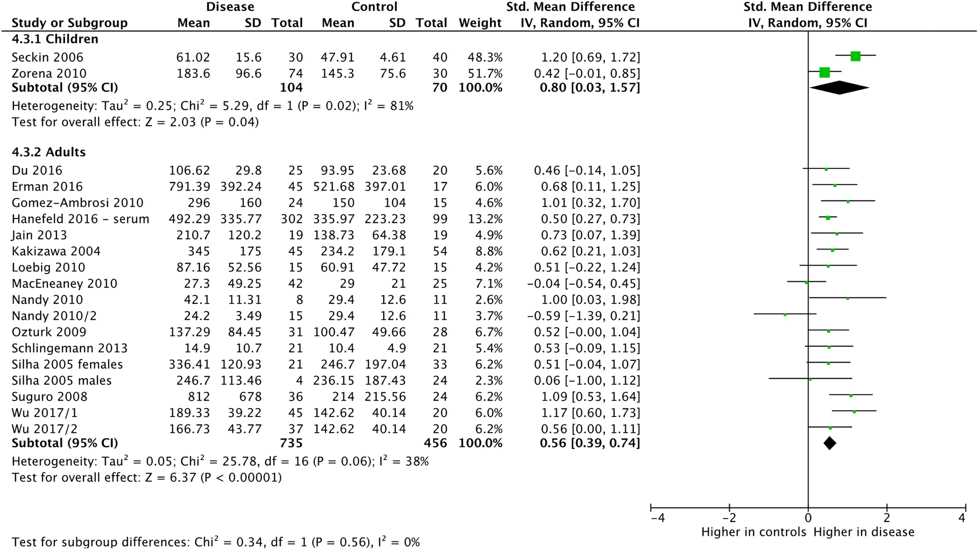Select 'Test for subgroup differences' line
980x550 pixels.
(x=216, y=541)
